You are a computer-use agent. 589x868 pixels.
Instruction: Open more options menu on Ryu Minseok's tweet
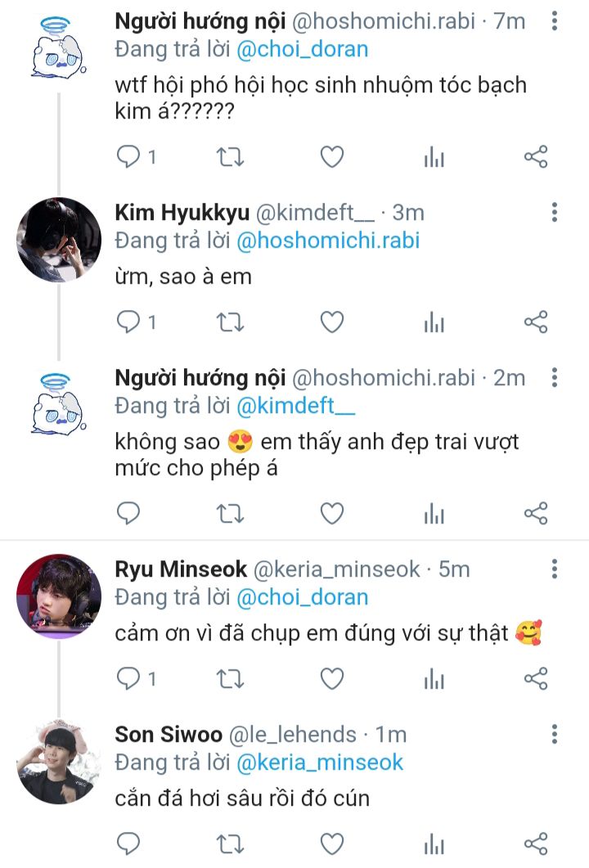[x=555, y=569]
